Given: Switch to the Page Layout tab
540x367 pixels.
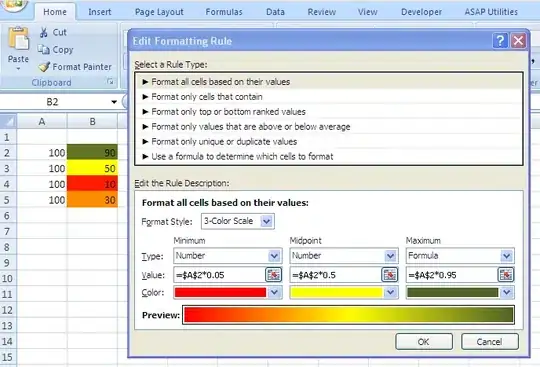Looking at the screenshot, I should pos(159,12).
